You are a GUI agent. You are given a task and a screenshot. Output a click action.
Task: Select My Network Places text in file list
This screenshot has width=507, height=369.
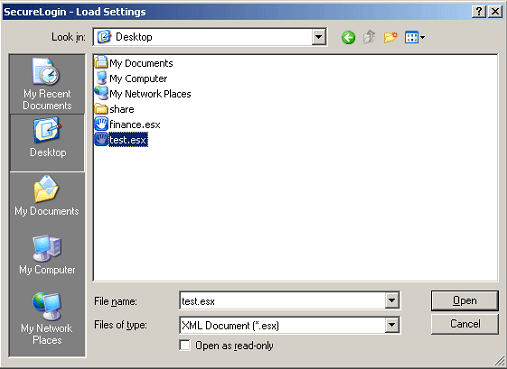(x=150, y=94)
